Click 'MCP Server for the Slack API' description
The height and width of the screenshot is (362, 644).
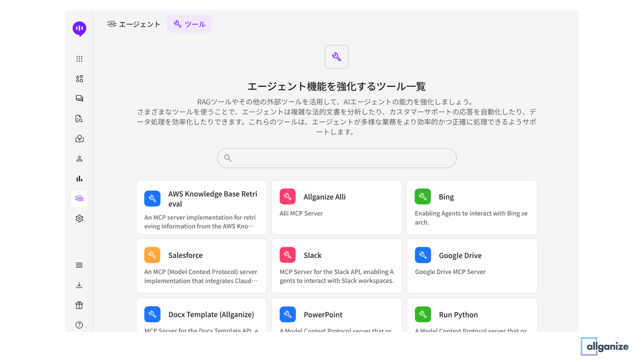coord(337,276)
